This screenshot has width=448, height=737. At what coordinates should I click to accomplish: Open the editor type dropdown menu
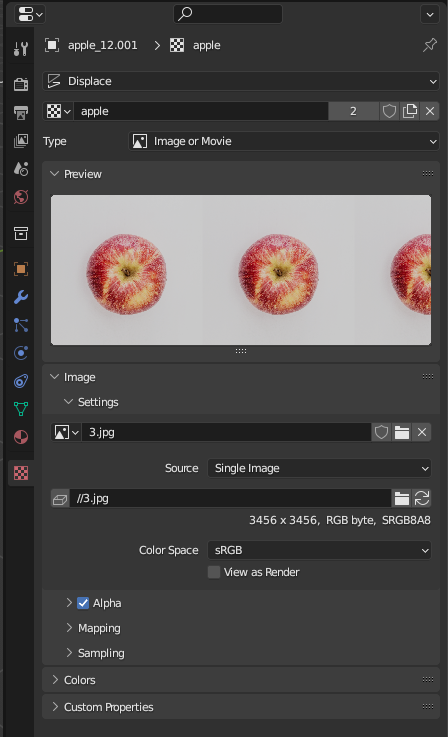coord(30,14)
